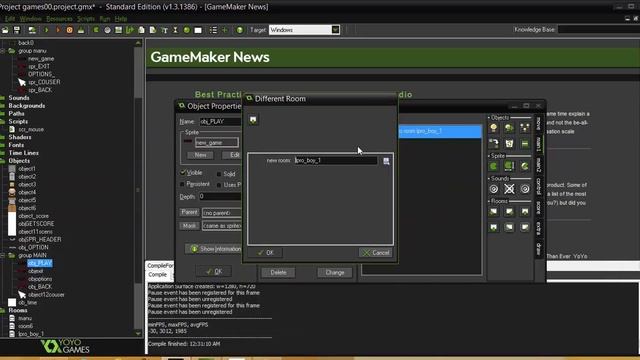The height and width of the screenshot is (360, 640).
Task: Select the Check Sound action icon
Action: tap(525, 189)
